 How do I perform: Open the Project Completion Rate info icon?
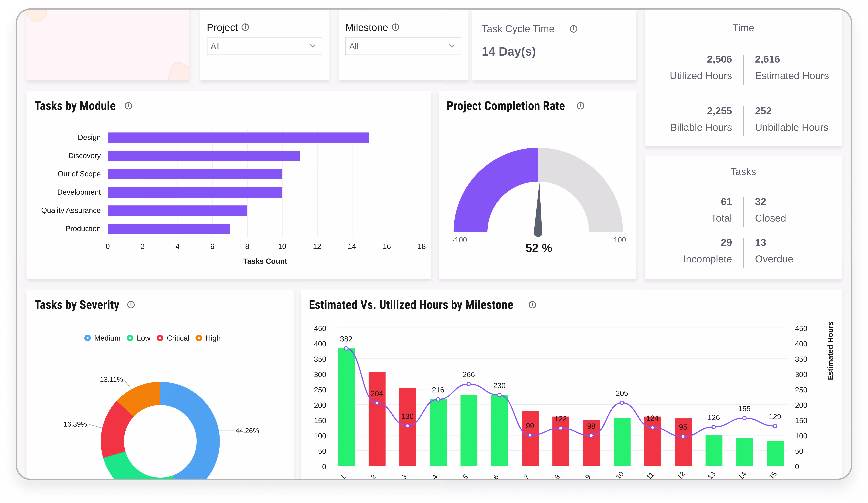point(580,106)
